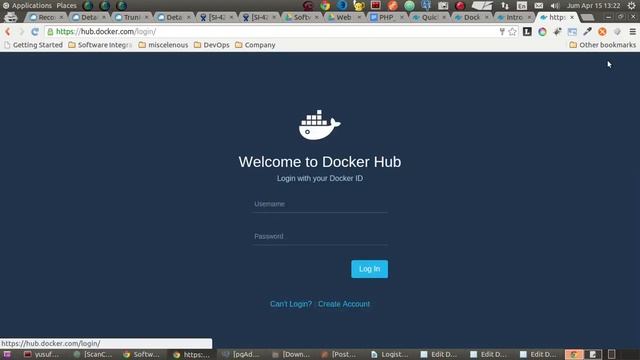Switch to the Quic browser tab
This screenshot has height=360, width=640.
point(429,18)
